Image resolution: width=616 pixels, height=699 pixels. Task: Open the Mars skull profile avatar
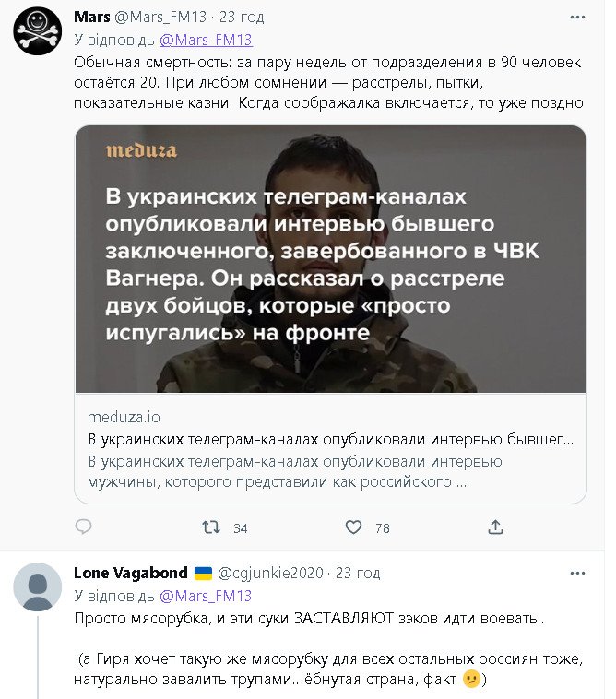coord(38,31)
